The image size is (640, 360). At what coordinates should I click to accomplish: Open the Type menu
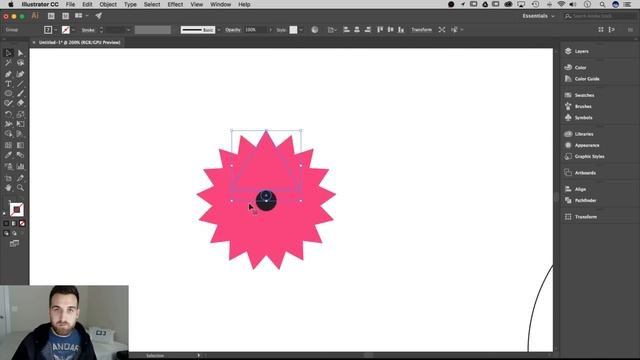(130, 4)
